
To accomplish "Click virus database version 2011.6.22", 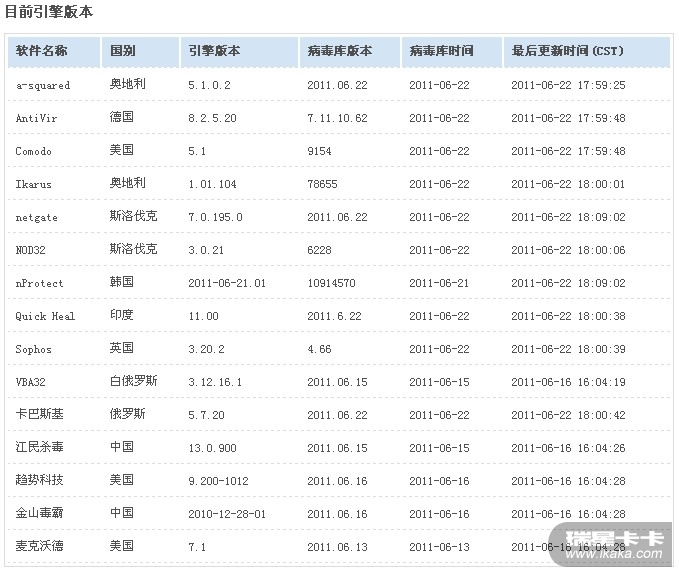I will [334, 316].
